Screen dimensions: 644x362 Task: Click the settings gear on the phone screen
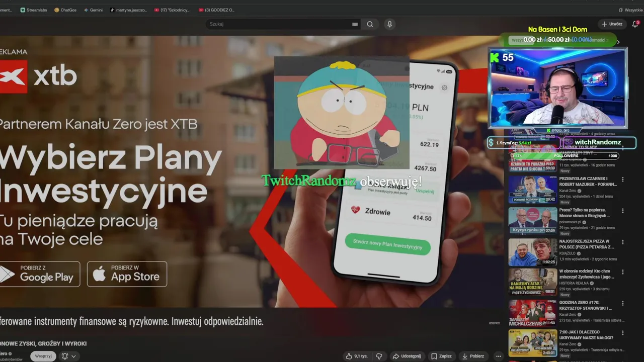click(x=444, y=87)
